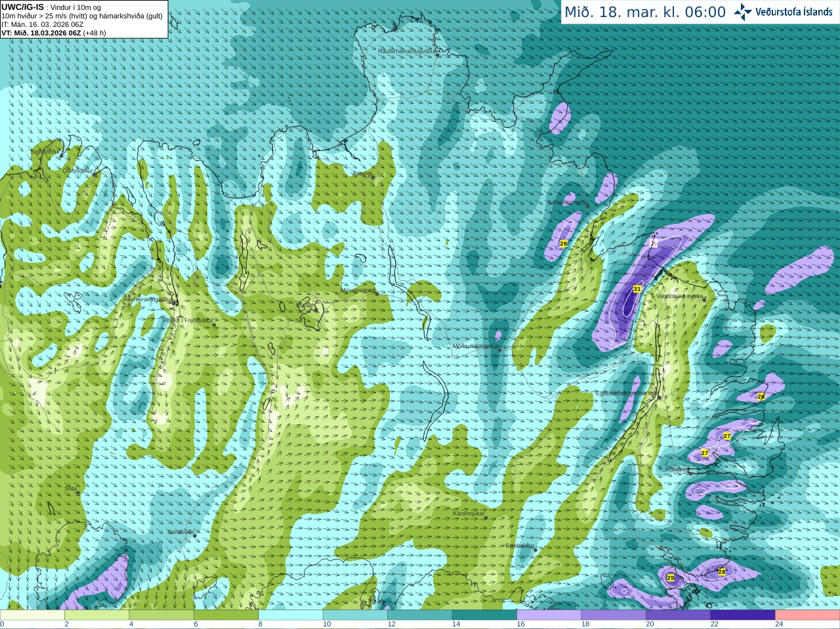Click the Vatnsskarð eystra station label
Screen dimensions: 840x629
point(680,296)
